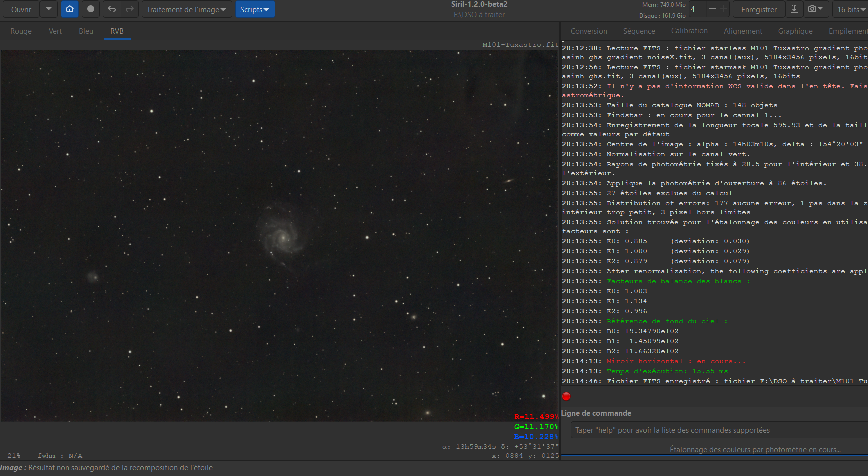The image size is (868, 476).
Task: Click the M101 galaxy in the image
Action: tap(283, 237)
